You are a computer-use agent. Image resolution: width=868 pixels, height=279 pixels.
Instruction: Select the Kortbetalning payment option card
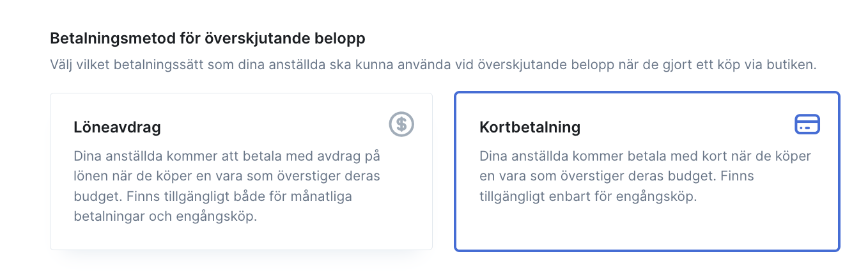coord(647,171)
